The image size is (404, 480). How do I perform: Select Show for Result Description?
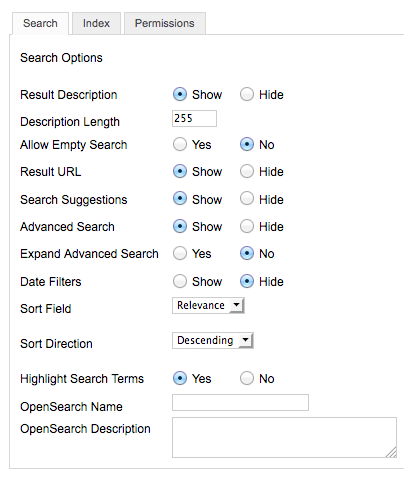pos(180,94)
